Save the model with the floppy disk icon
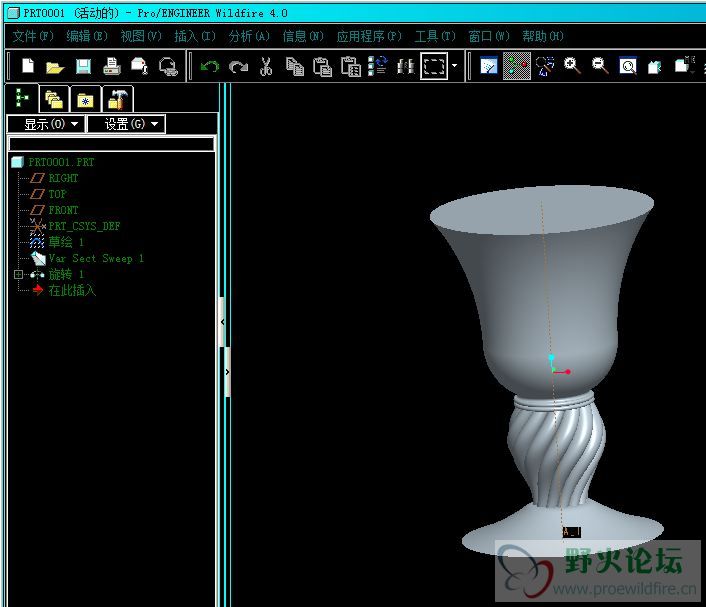706x607 pixels. click(x=83, y=67)
